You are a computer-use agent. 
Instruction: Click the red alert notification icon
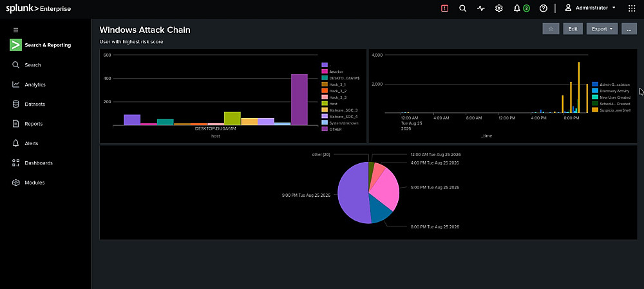444,8
